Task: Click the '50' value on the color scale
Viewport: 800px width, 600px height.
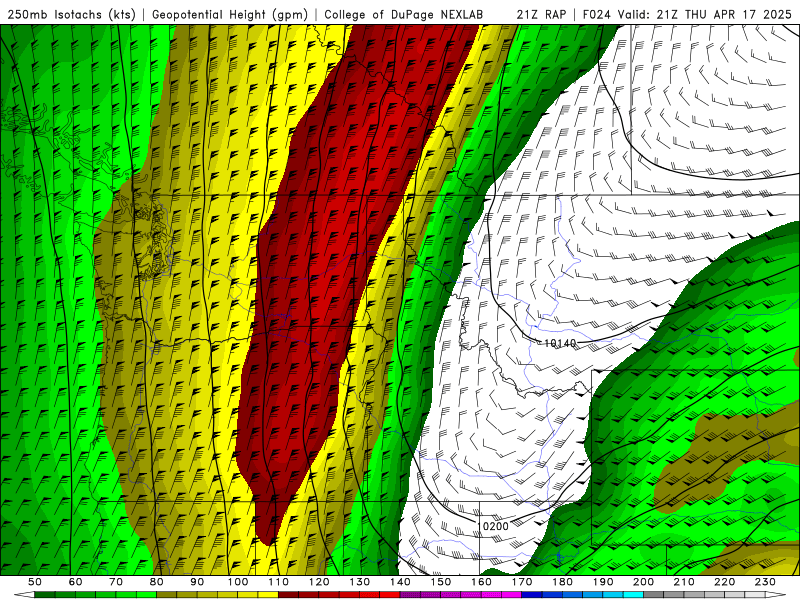Action: (35, 582)
